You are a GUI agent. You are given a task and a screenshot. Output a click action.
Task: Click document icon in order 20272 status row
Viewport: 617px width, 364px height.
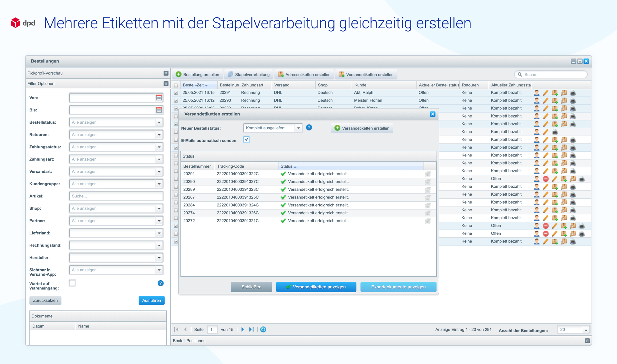tap(428, 221)
